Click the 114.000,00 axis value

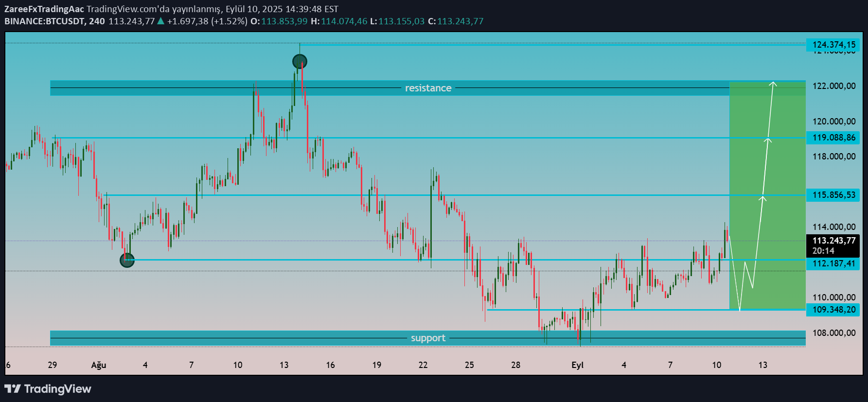pyautogui.click(x=834, y=227)
